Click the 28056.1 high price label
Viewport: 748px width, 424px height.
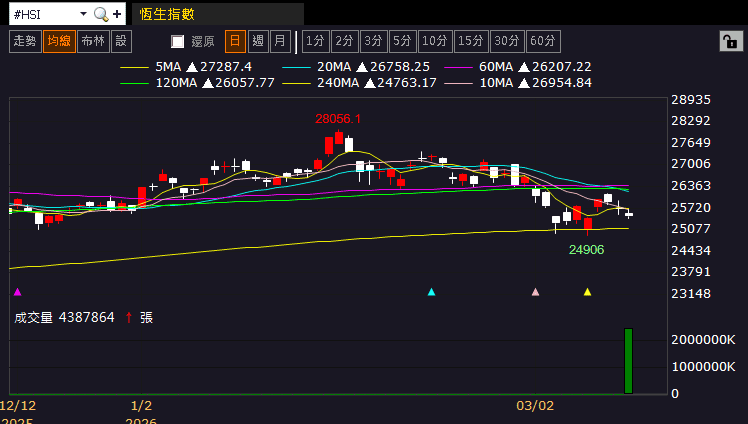[x=338, y=119]
